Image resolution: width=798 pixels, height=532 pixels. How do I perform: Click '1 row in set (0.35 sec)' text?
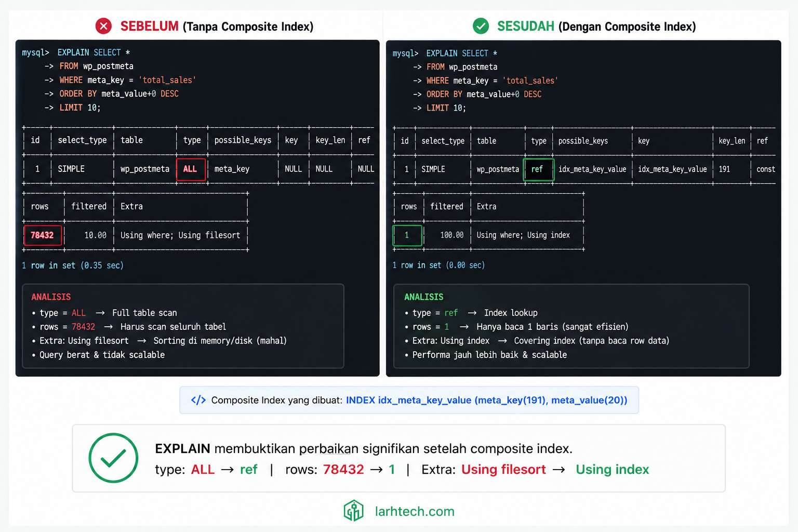[x=73, y=265]
